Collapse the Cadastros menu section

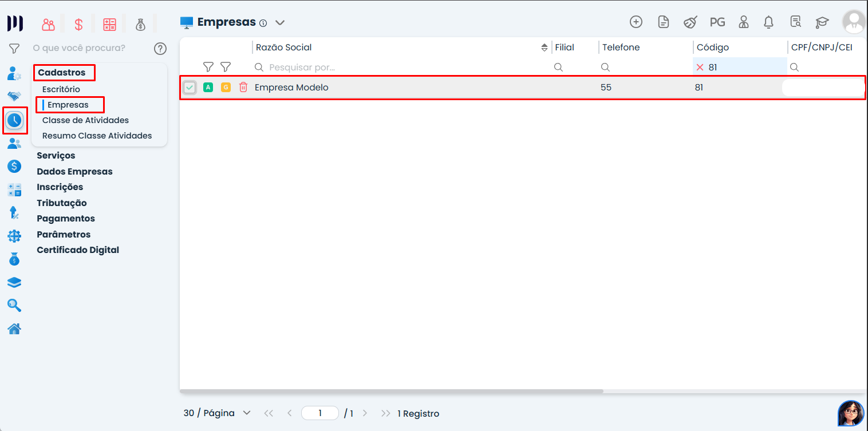pos(62,73)
